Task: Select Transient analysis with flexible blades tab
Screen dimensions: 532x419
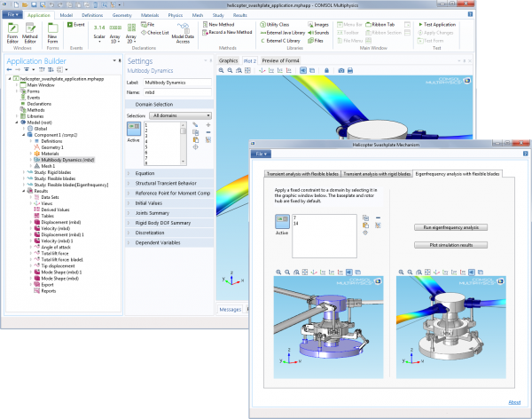Action: coord(302,174)
